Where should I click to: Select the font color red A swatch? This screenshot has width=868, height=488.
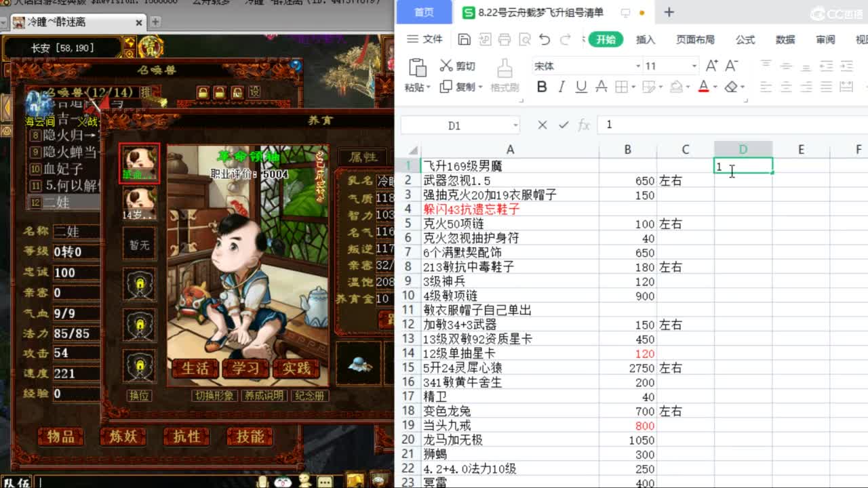click(x=703, y=87)
